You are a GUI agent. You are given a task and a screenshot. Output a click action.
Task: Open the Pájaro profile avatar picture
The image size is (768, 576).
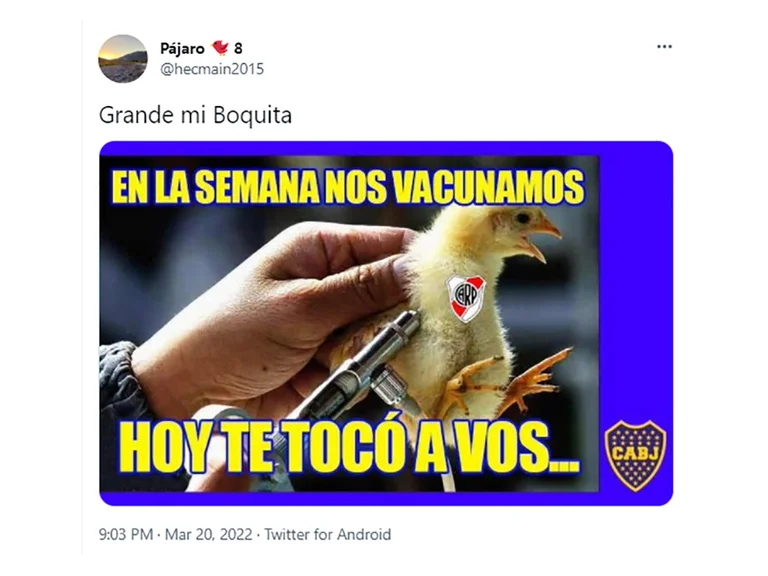point(122,59)
